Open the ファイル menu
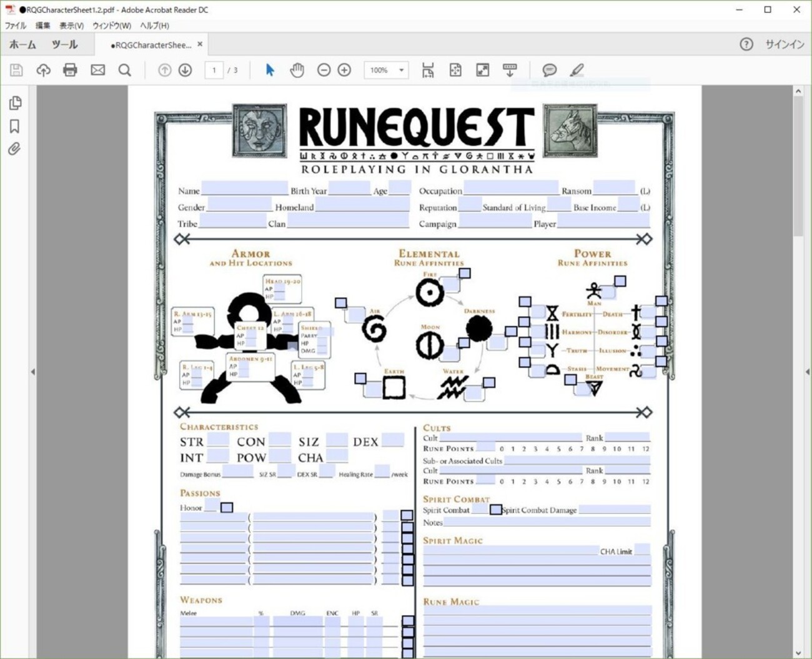The width and height of the screenshot is (812, 659). coord(16,26)
